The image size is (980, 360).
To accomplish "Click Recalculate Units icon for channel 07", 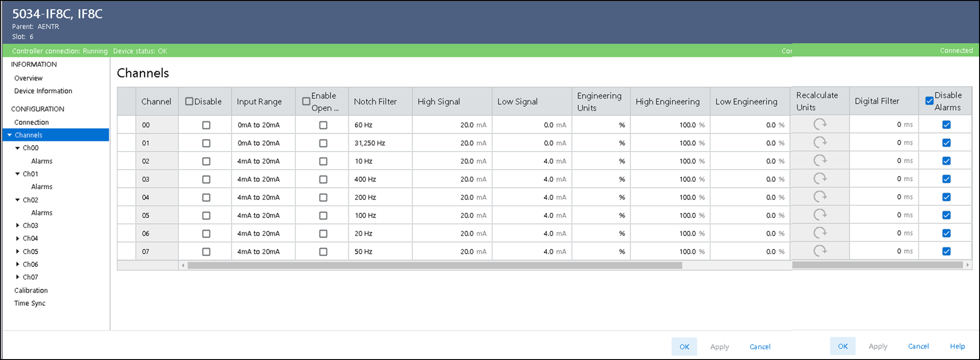I will (x=820, y=251).
